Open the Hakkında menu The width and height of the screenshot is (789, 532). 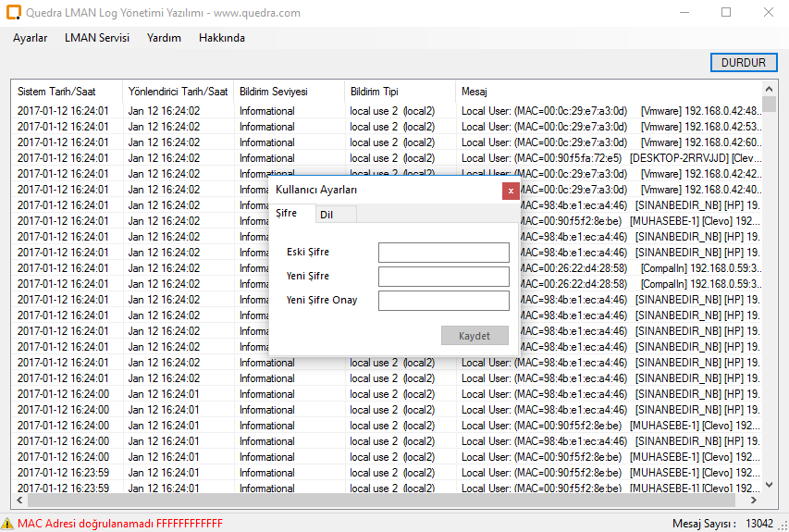pos(222,38)
